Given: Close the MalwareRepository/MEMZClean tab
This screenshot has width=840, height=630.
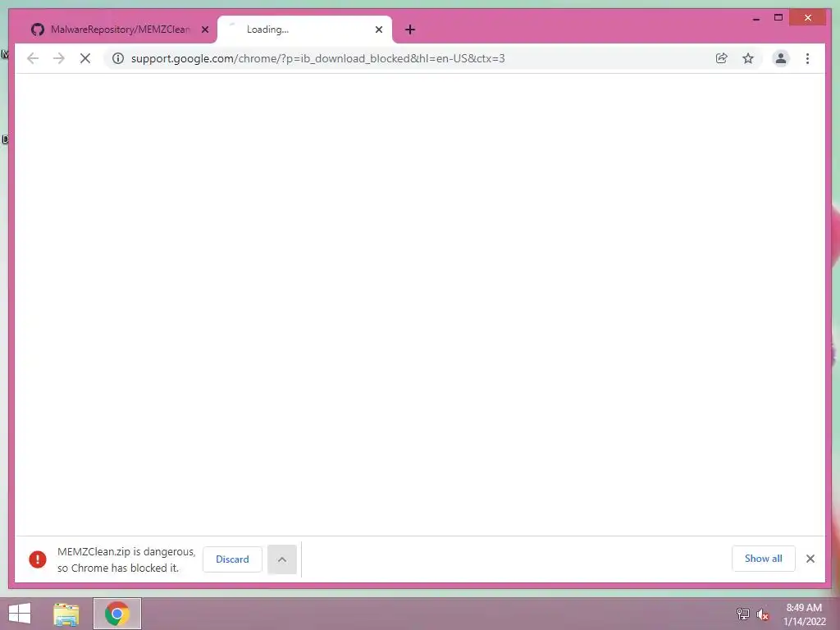Looking at the screenshot, I should (204, 30).
